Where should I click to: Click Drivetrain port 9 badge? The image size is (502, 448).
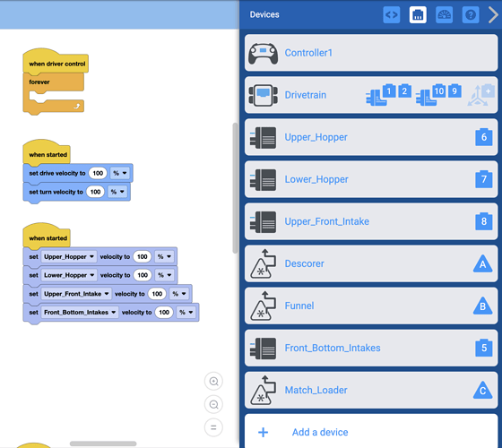click(x=454, y=91)
